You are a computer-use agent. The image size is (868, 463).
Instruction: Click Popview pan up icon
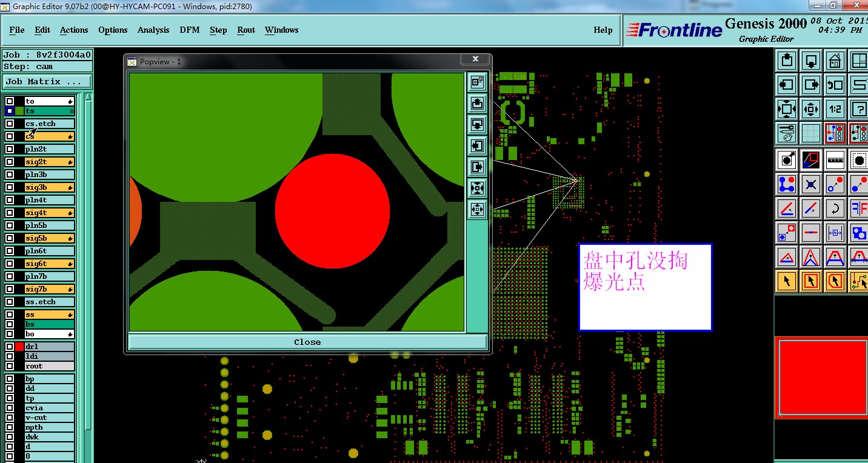click(x=477, y=104)
